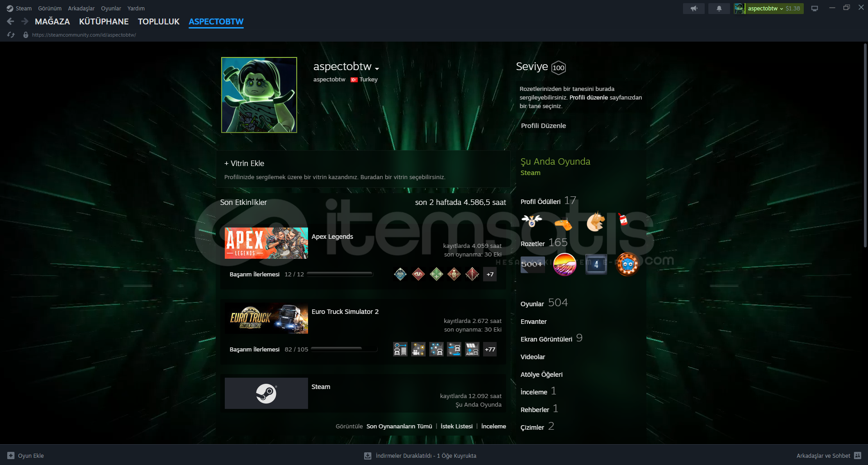Click + Vitrin Ekle
The width and height of the screenshot is (868, 465).
(244, 163)
